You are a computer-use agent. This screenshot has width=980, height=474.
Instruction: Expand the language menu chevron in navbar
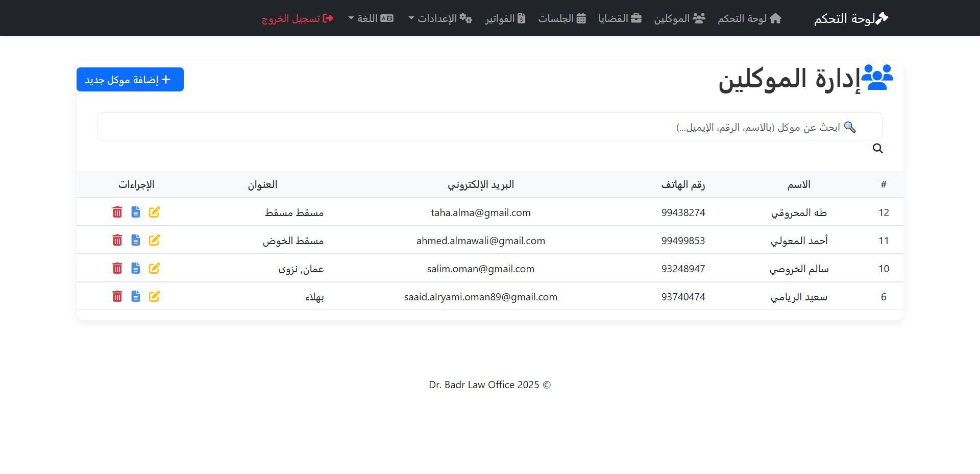point(351,18)
